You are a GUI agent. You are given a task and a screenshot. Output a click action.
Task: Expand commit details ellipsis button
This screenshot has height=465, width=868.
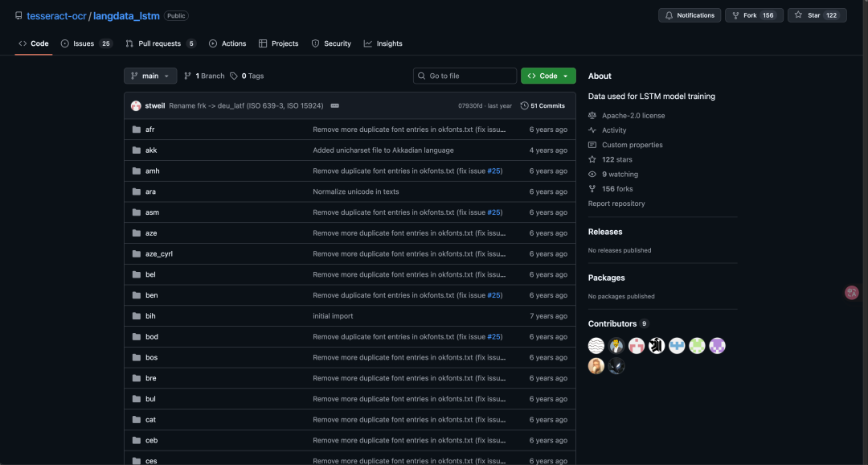(x=335, y=106)
